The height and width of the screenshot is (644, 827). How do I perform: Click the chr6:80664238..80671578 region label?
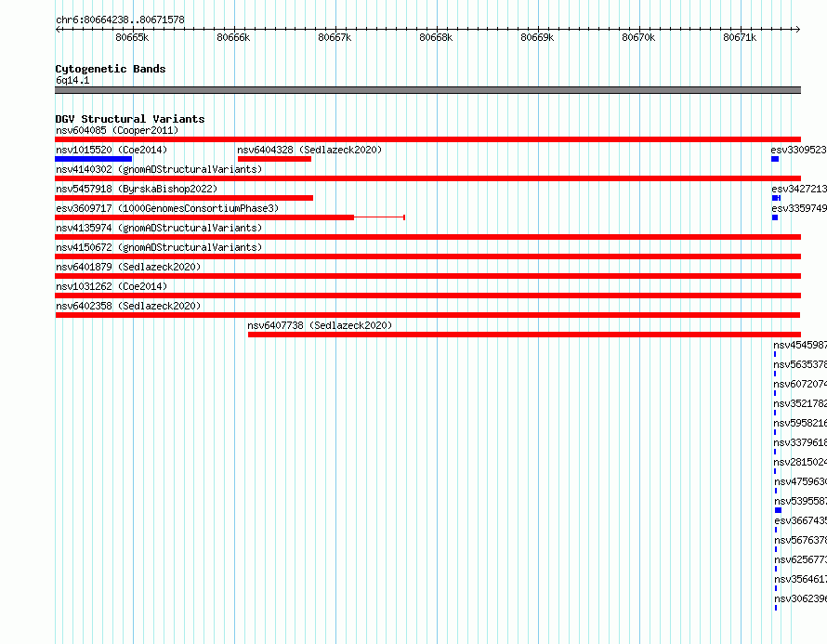120,20
